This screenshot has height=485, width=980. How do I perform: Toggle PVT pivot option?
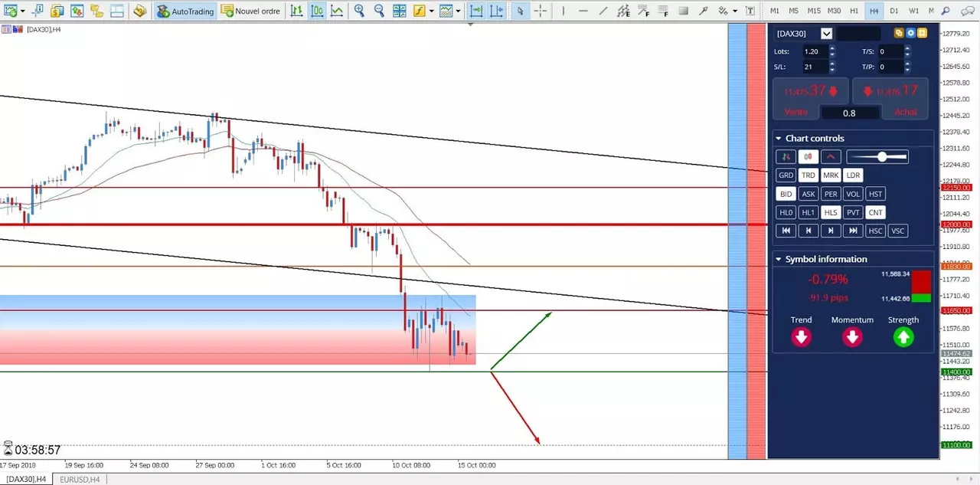(853, 212)
